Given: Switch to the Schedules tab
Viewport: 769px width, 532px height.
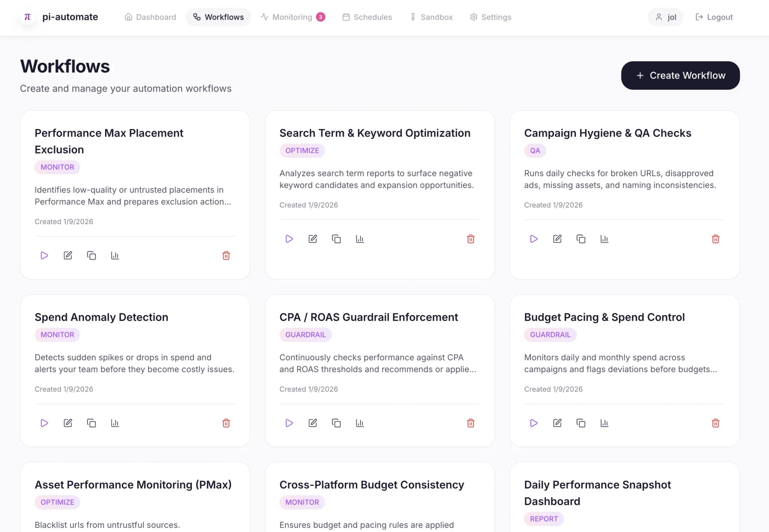Looking at the screenshot, I should point(367,17).
